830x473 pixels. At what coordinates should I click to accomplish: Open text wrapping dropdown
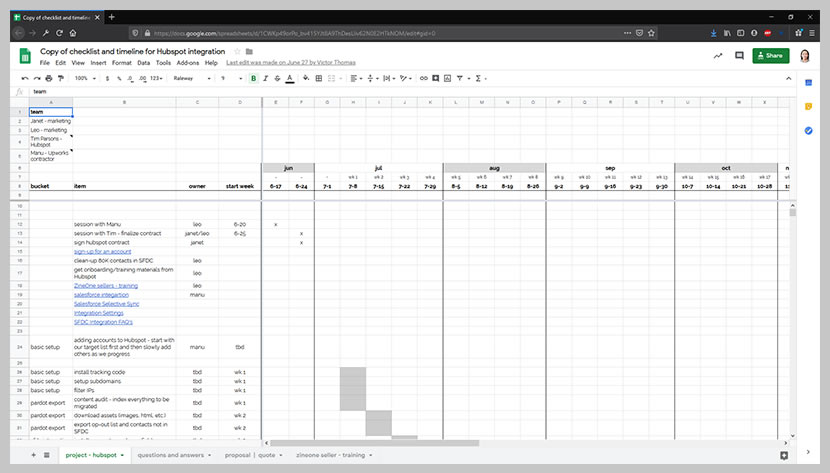tap(389, 78)
